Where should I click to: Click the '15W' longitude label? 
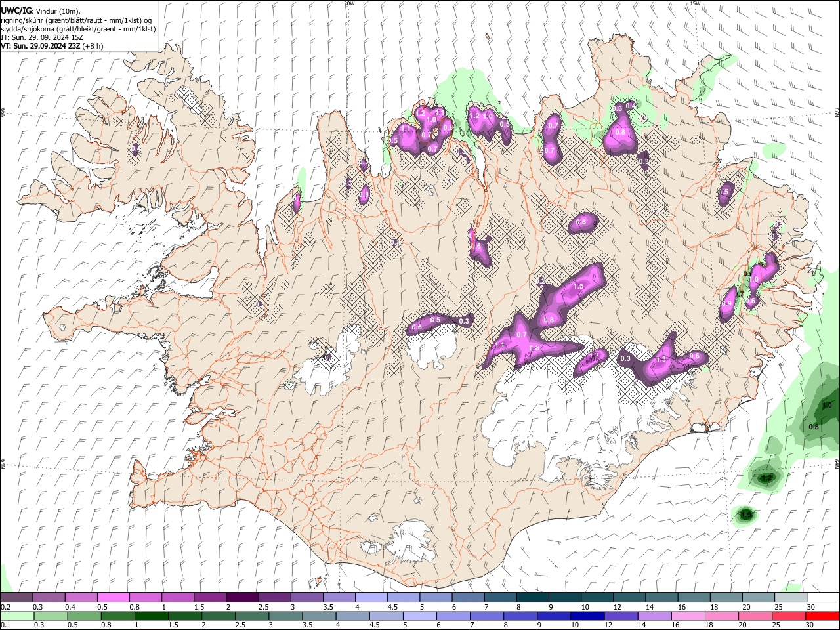coord(695,3)
